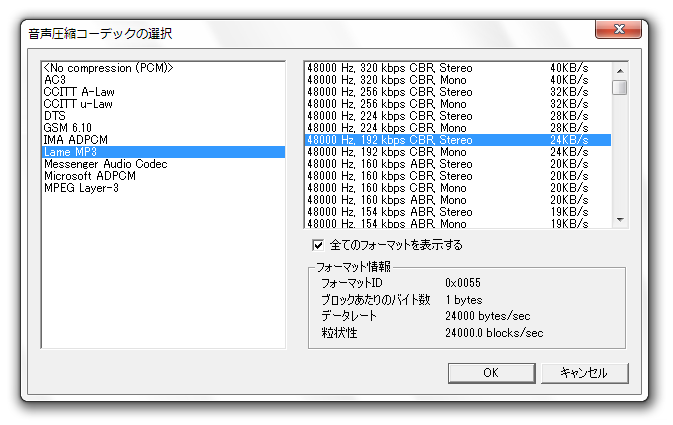Choose 48000 Hz 256 kbps CBR Mono

458,104
